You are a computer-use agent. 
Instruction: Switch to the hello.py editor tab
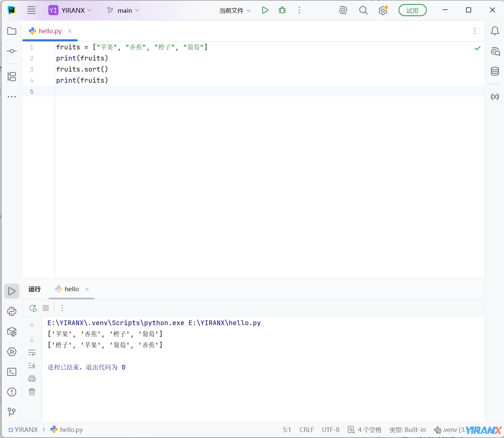50,31
